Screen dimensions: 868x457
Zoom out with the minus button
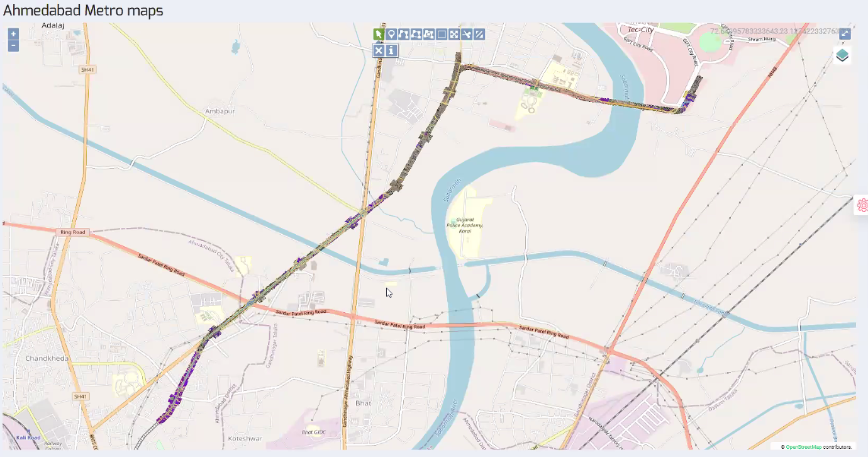[13, 46]
